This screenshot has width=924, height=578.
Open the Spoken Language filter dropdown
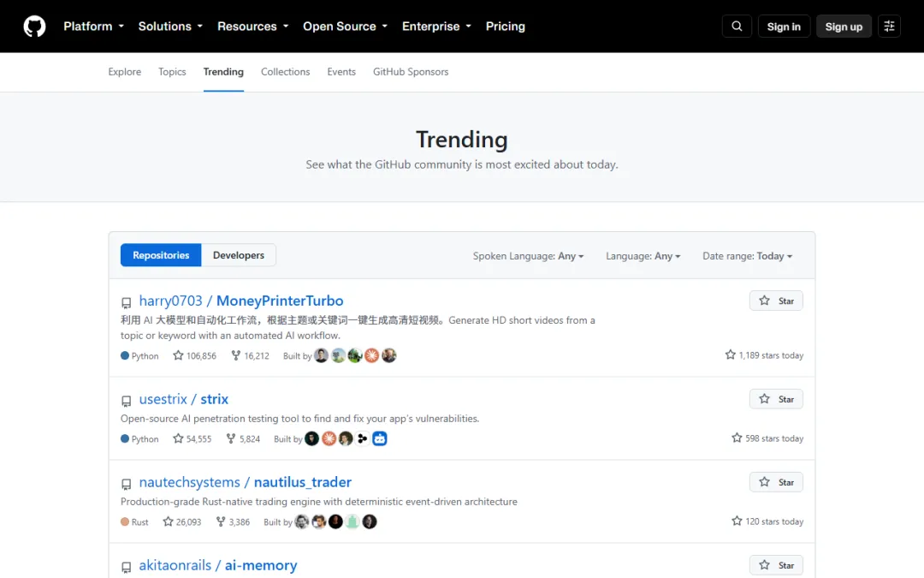[x=528, y=256]
